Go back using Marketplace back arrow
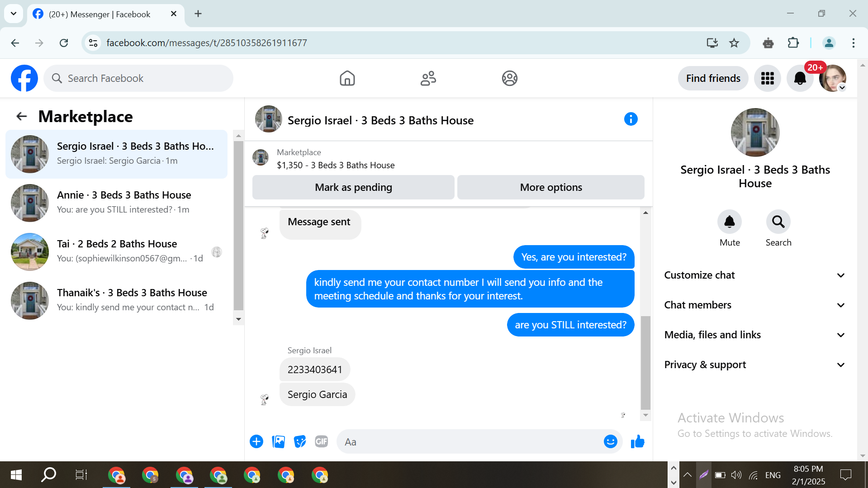The width and height of the screenshot is (868, 488). (21, 116)
